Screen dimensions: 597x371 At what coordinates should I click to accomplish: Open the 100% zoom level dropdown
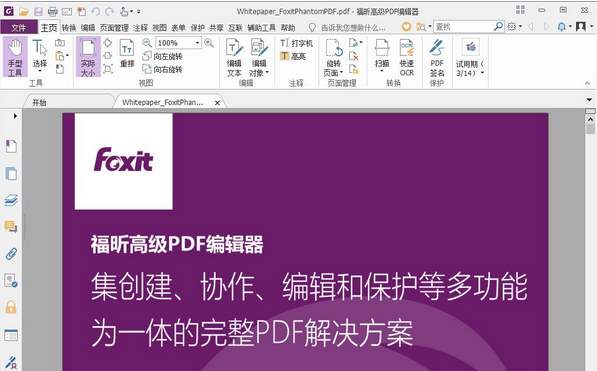(x=197, y=43)
